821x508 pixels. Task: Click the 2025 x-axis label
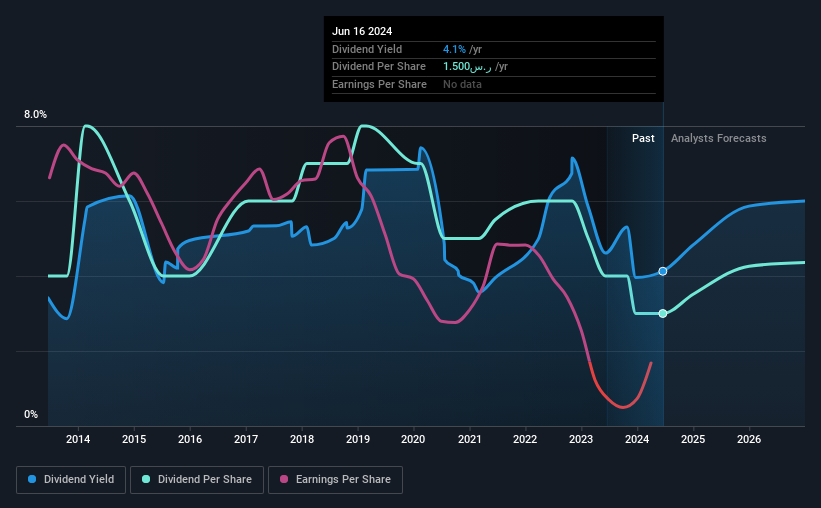[x=693, y=439]
